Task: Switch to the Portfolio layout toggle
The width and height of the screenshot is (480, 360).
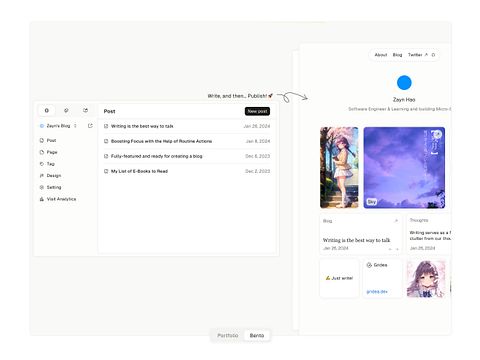Action: pos(228,335)
